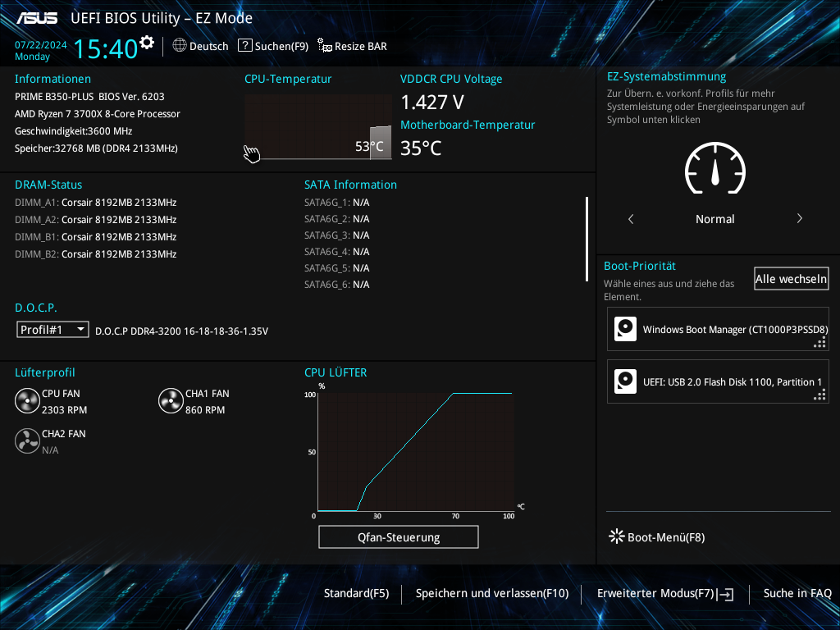840x630 pixels.
Task: Click the CPU temperature graph
Action: [x=318, y=127]
